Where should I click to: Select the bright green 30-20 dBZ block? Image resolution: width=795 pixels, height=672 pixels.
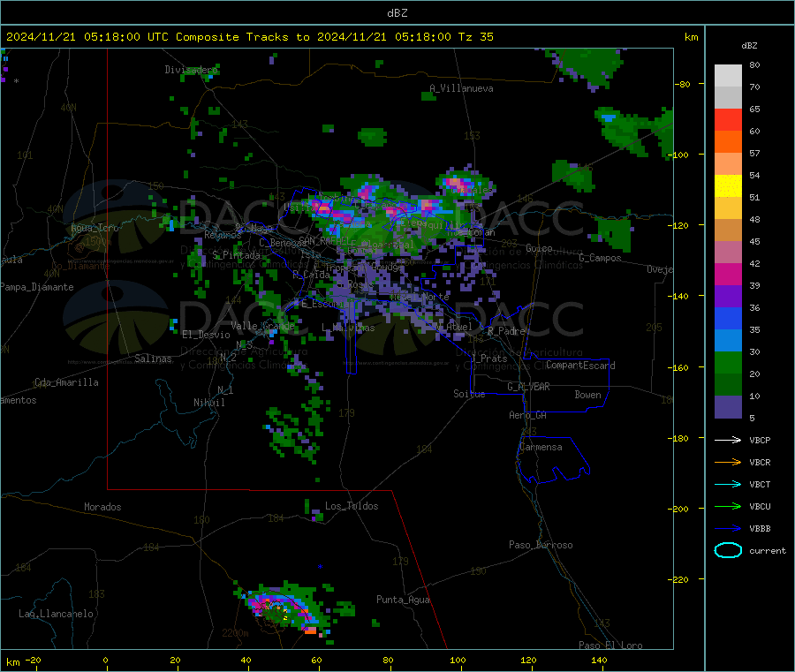(728, 362)
